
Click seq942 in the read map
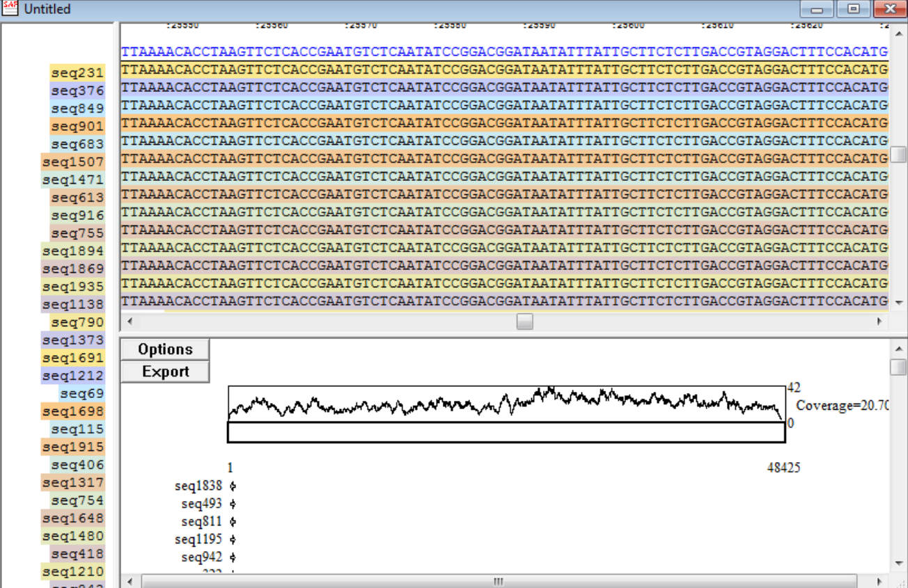[202, 557]
